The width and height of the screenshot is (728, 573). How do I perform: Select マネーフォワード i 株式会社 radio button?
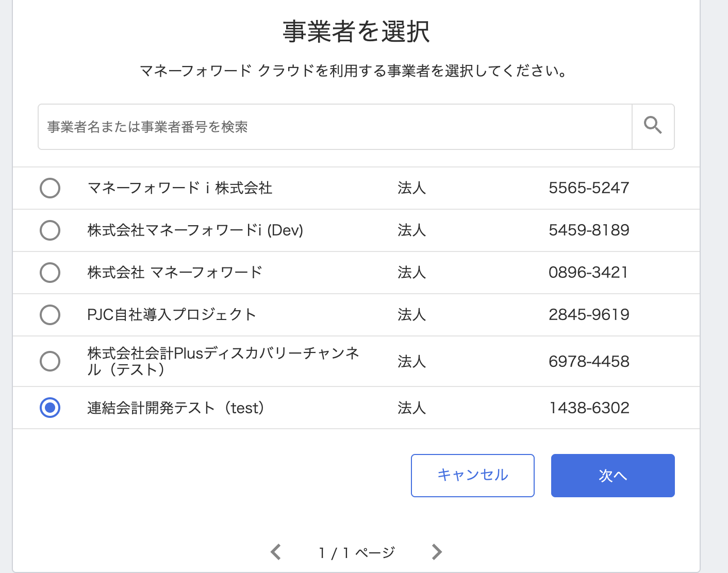50,188
